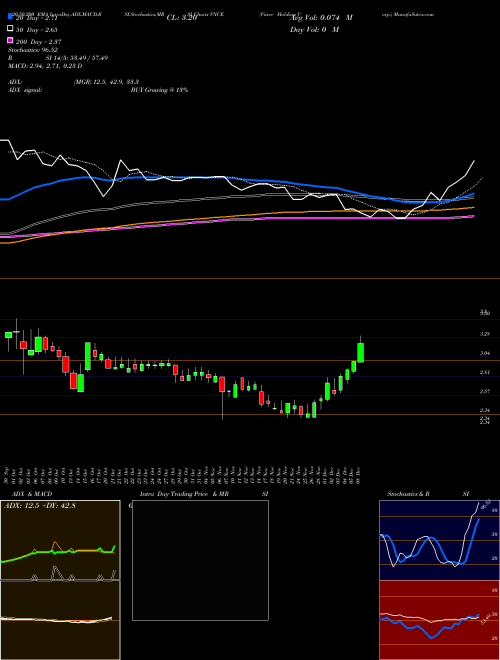Click the '(MGR) 12.5, 42.9, 33.3' ADX values
Image resolution: width=500 pixels, height=660 pixels.
(x=106, y=82)
